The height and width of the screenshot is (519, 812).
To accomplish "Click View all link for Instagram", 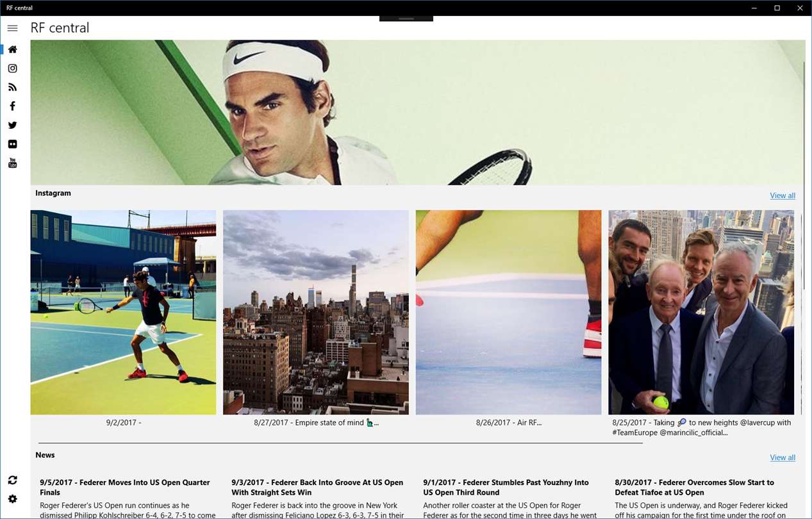I will [783, 195].
